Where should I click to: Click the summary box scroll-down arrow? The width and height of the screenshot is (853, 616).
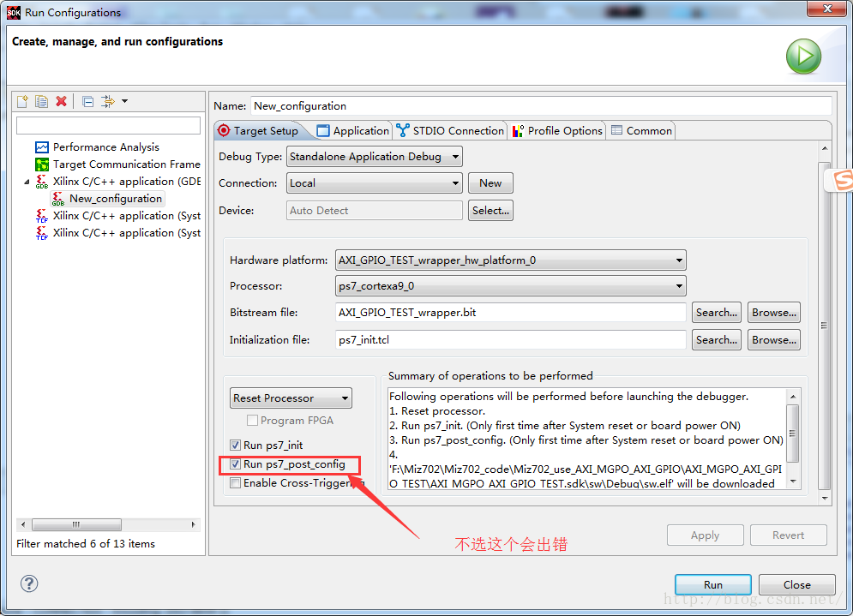pyautogui.click(x=793, y=481)
